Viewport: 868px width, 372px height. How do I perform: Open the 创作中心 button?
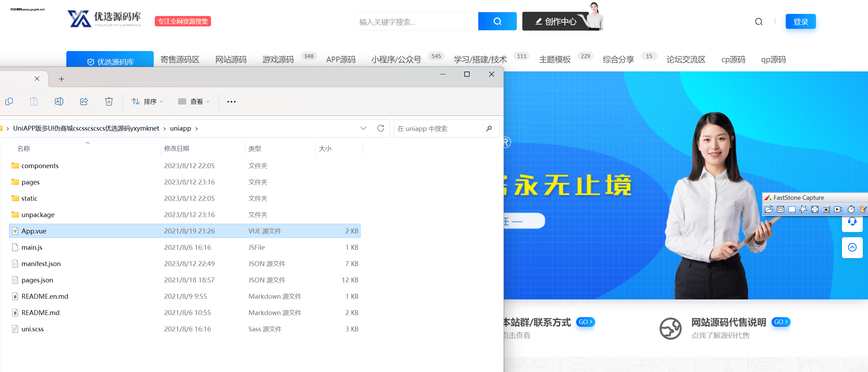[x=556, y=22]
